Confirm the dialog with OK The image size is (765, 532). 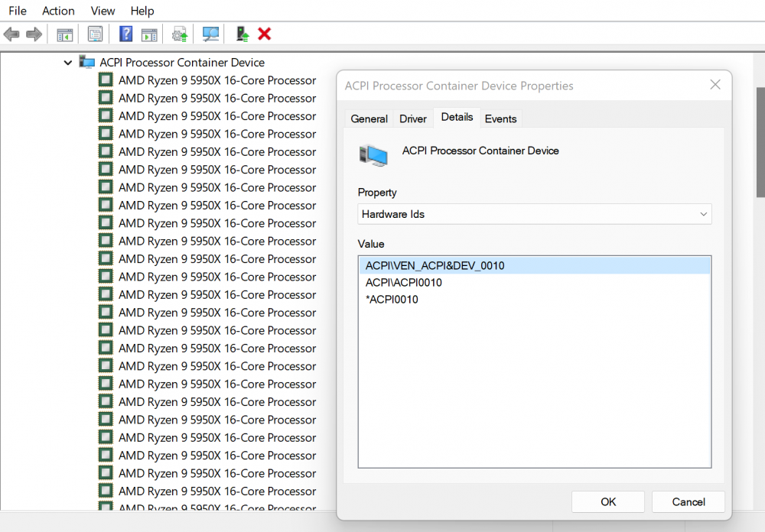click(x=608, y=501)
